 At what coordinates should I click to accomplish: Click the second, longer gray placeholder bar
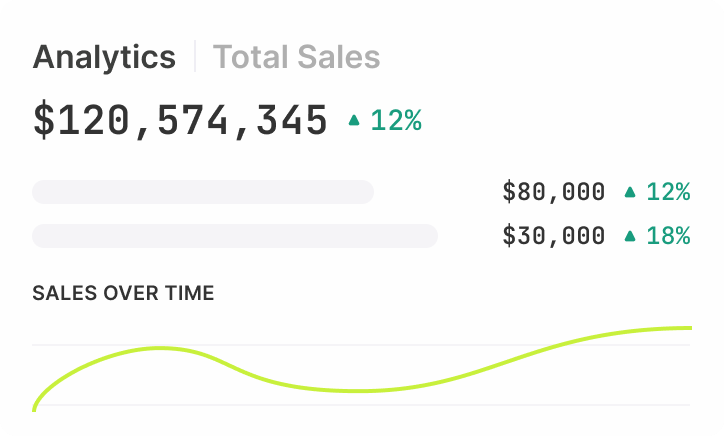click(x=235, y=236)
